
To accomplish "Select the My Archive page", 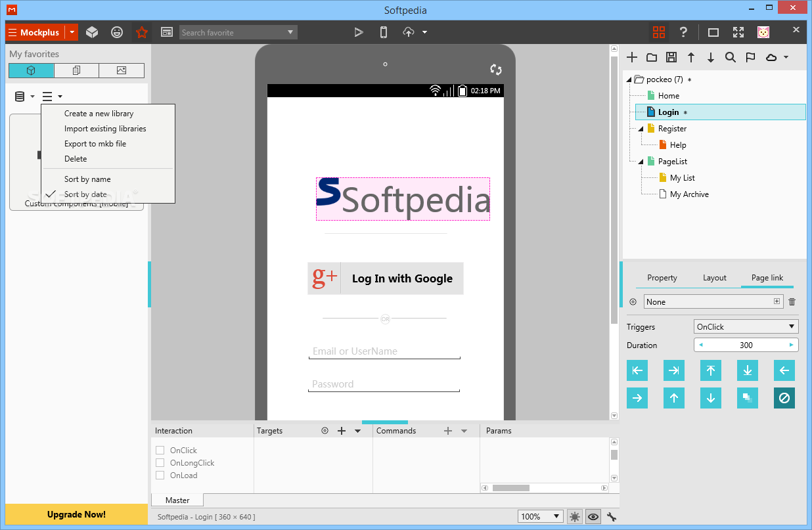I will [689, 194].
